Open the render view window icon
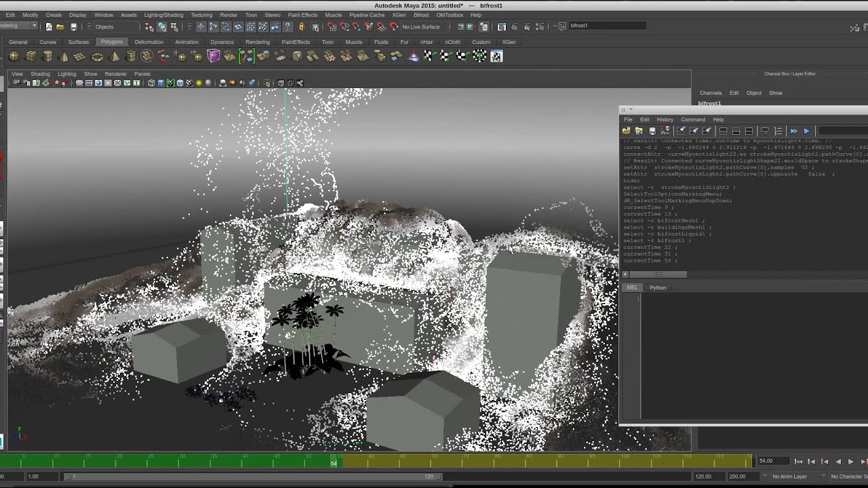 [x=502, y=26]
